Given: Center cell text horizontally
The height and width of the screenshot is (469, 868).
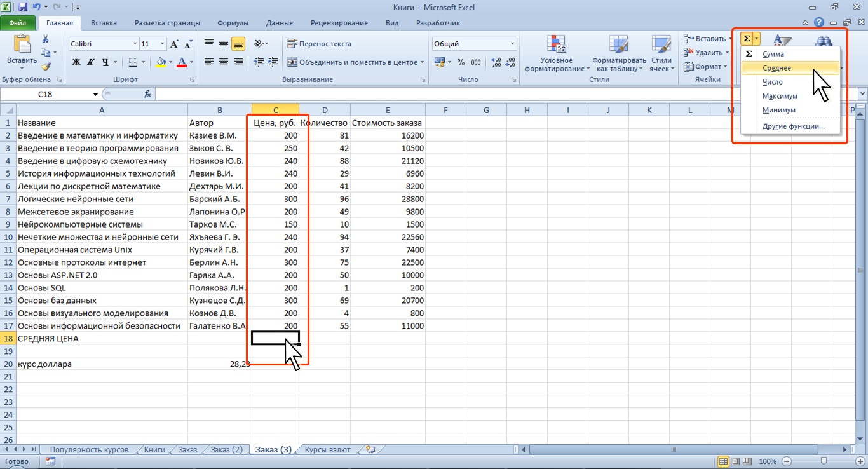Looking at the screenshot, I should pyautogui.click(x=223, y=62).
